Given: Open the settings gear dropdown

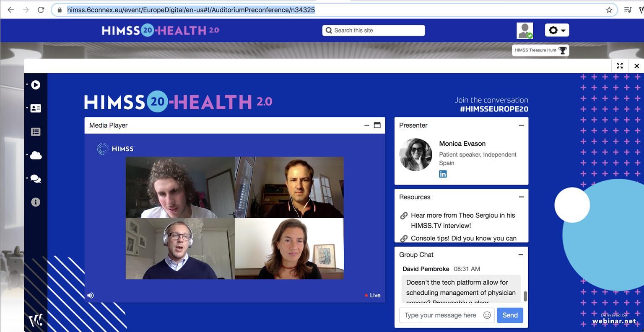Looking at the screenshot, I should tap(557, 30).
